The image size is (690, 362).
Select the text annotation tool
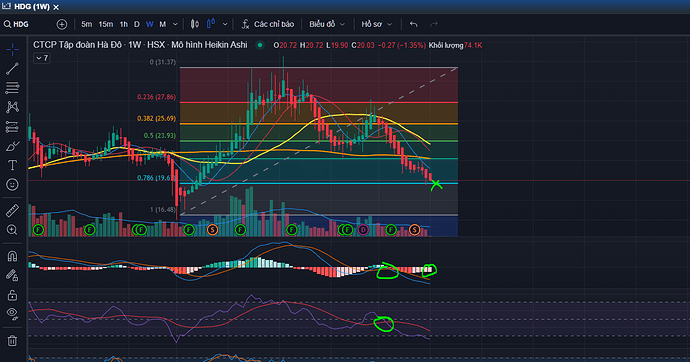pyautogui.click(x=12, y=165)
